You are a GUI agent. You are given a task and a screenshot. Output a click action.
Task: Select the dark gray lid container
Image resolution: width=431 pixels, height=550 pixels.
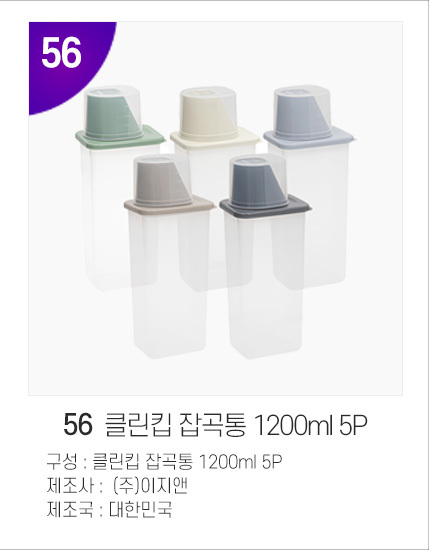[265, 256]
